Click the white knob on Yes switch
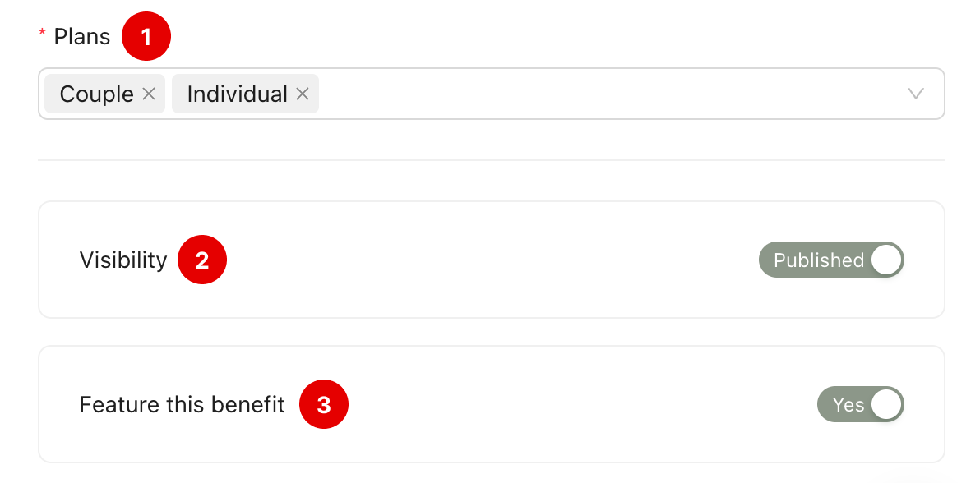 pos(885,405)
